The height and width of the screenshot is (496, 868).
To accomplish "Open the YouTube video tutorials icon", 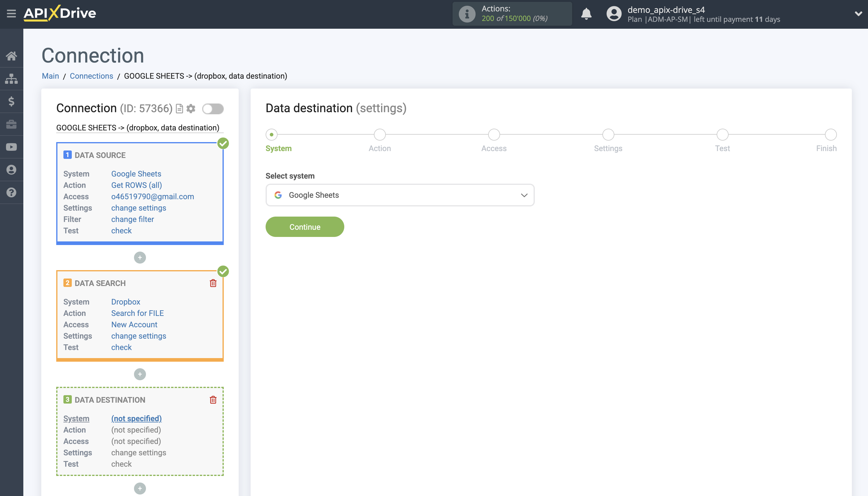I will tap(11, 147).
